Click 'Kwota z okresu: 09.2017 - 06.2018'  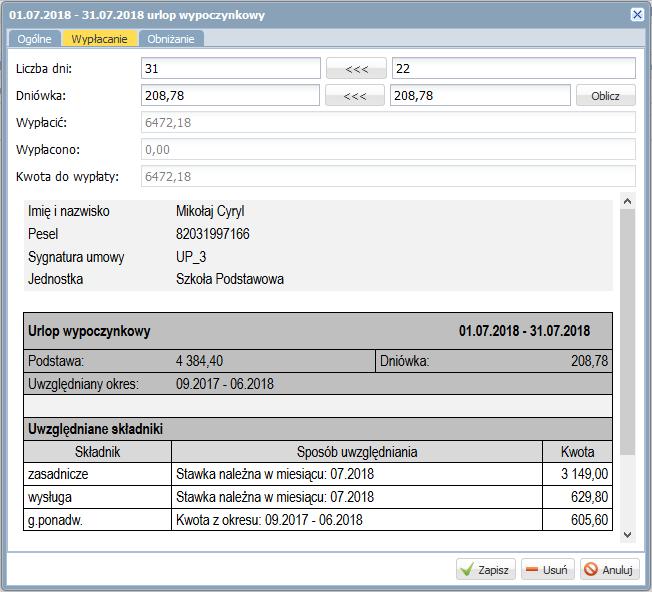coord(269,520)
